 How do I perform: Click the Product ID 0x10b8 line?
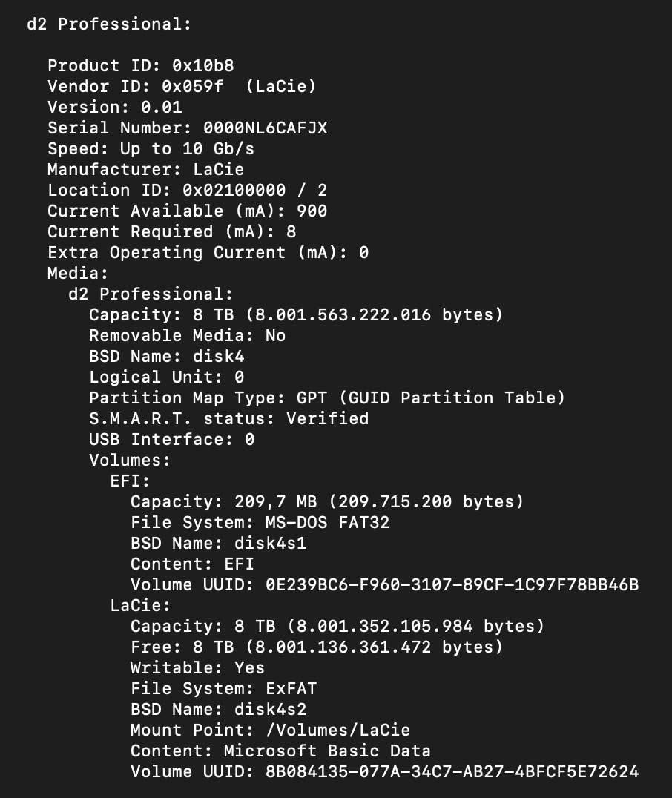(x=141, y=66)
